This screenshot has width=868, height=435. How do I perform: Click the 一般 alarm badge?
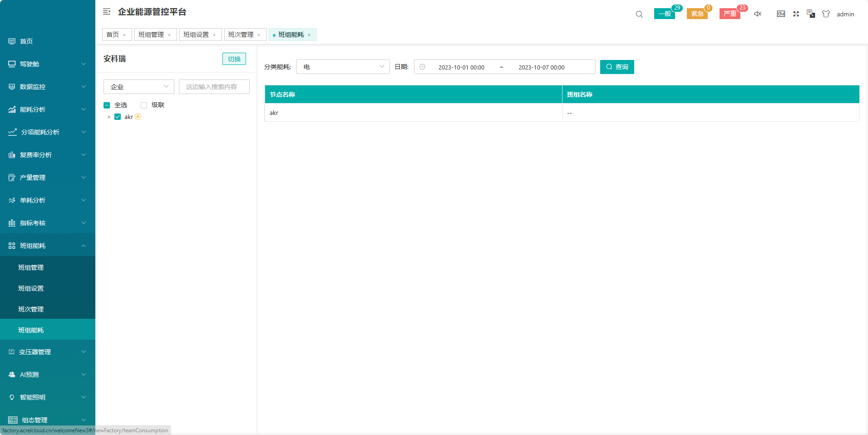point(665,14)
